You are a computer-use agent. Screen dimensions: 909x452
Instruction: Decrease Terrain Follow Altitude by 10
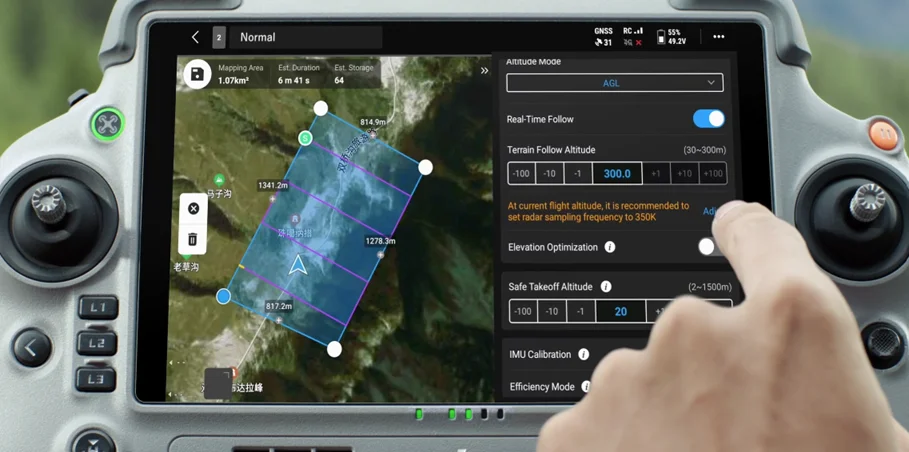coord(550,174)
